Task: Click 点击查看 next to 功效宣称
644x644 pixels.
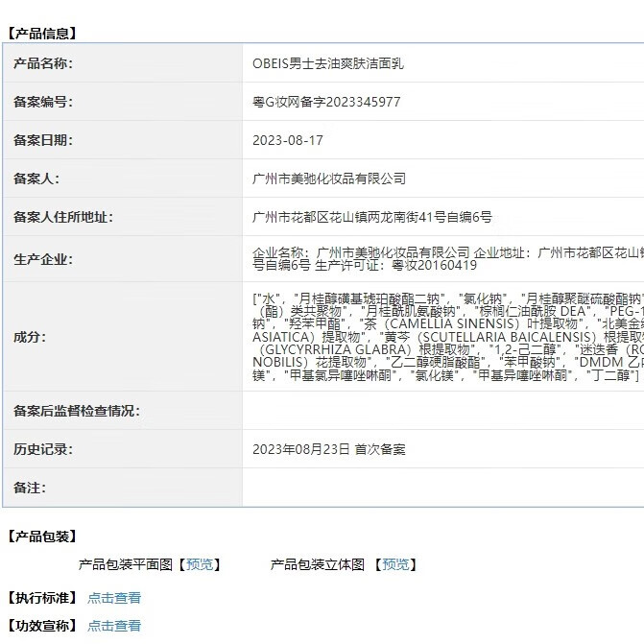Action: [114, 626]
